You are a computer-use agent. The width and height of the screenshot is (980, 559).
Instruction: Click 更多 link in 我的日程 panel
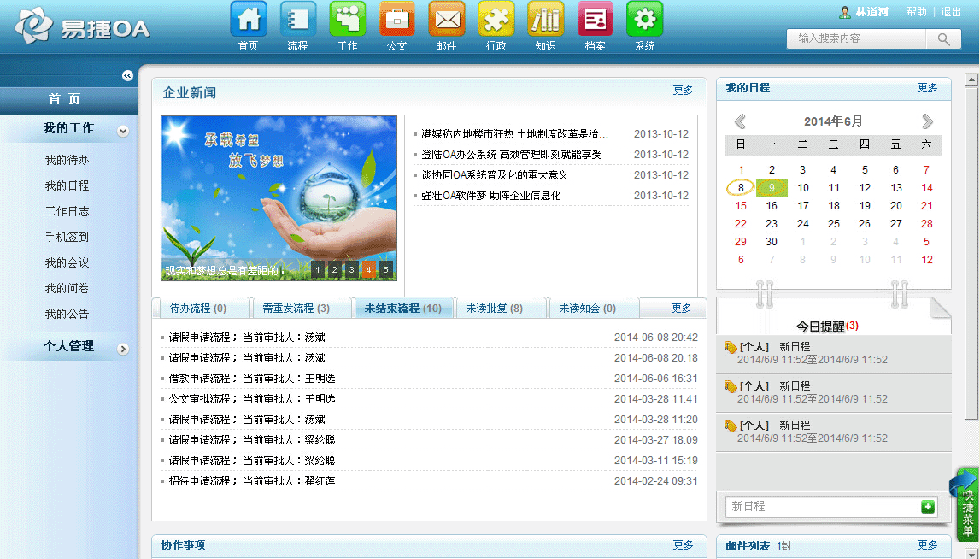click(928, 87)
